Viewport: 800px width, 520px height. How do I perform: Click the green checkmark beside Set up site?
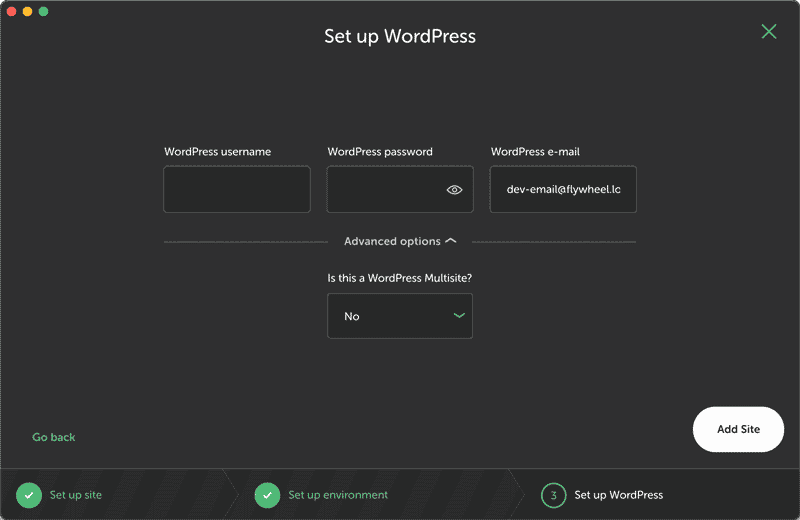click(29, 495)
